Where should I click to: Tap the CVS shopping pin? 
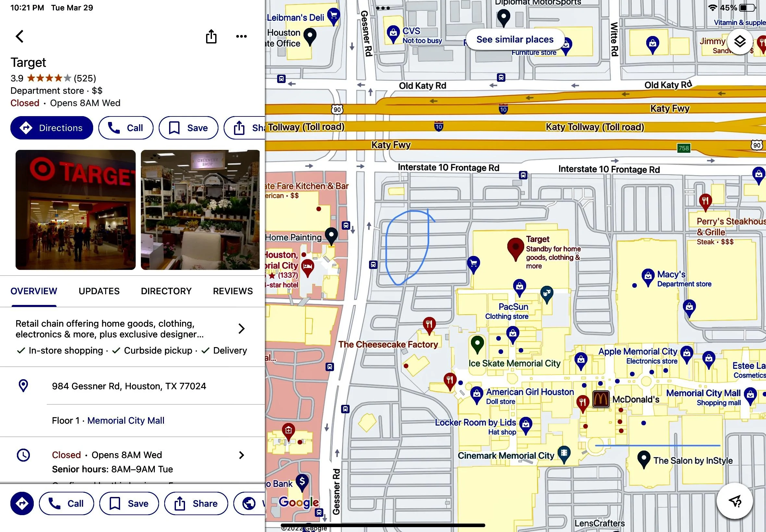tap(393, 34)
